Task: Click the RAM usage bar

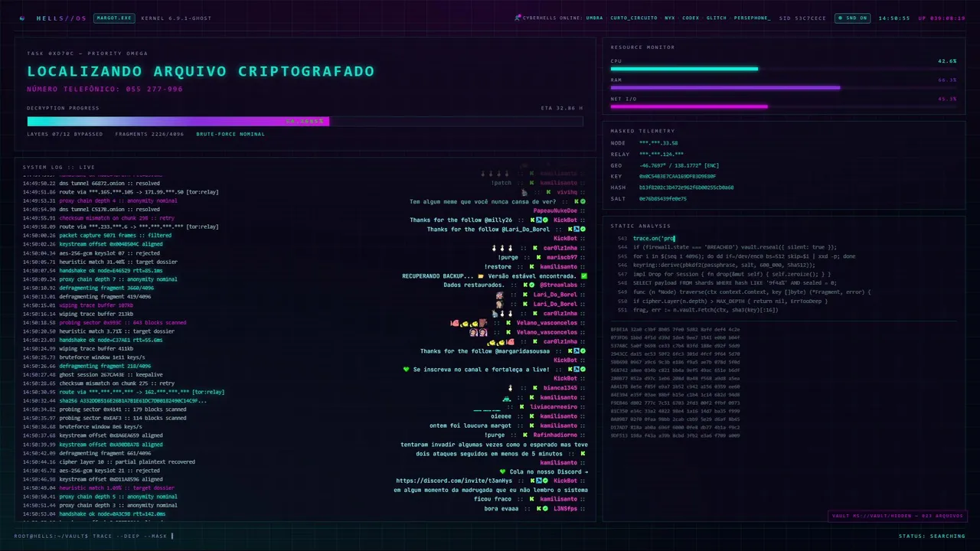Action: [783, 87]
